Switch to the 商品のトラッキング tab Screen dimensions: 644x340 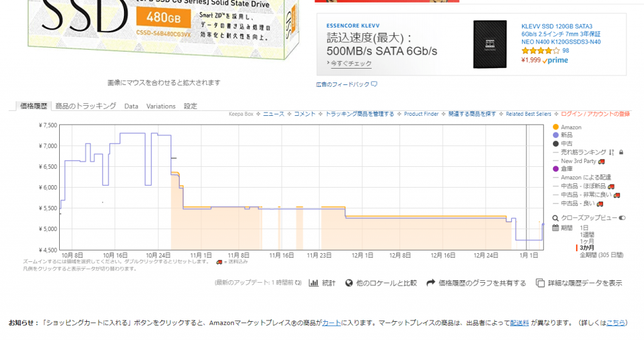point(86,106)
